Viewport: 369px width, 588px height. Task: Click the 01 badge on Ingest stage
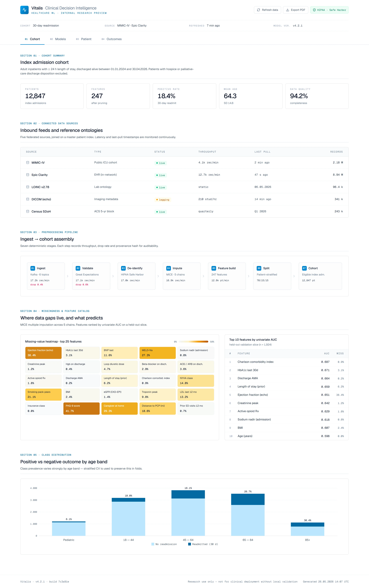[33, 268]
